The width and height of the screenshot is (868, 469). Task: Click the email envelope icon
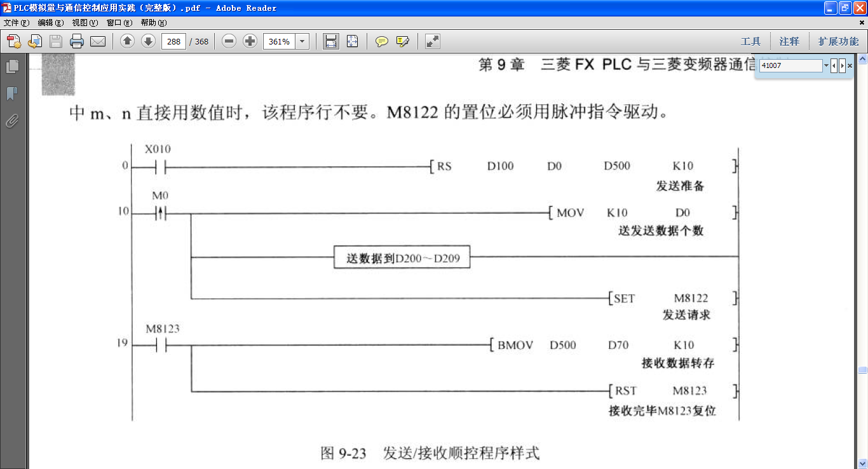pyautogui.click(x=97, y=42)
